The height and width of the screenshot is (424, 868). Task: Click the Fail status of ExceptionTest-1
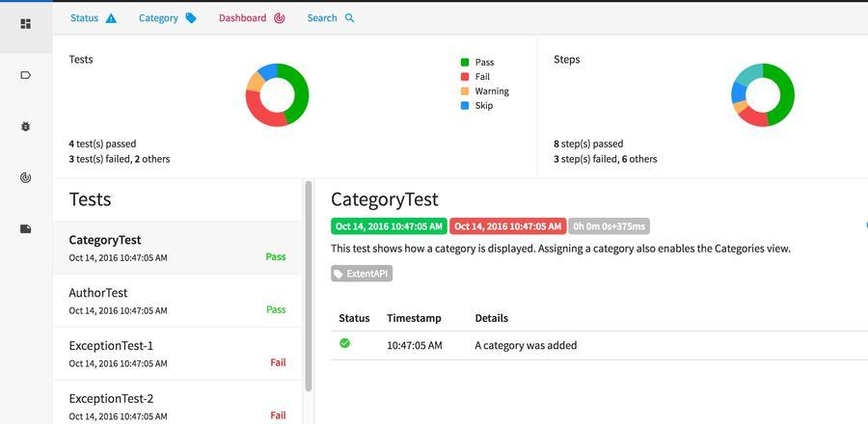pos(278,362)
